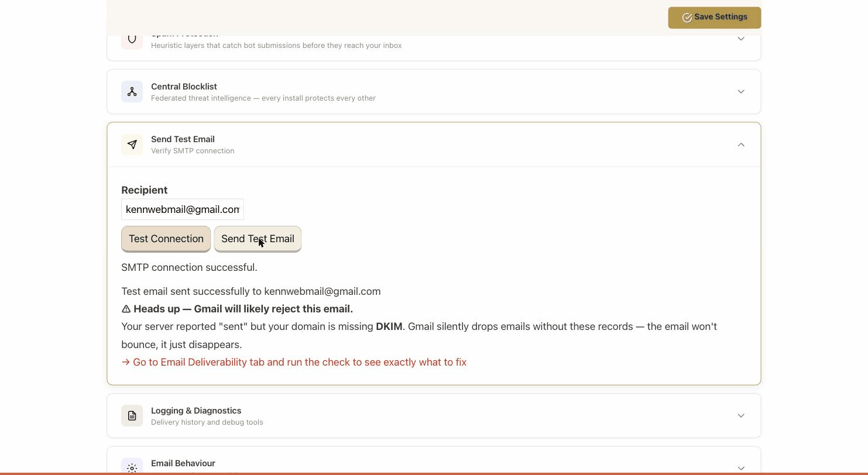Click 'Heuristic layers that catch bot submissions' description

click(x=276, y=46)
